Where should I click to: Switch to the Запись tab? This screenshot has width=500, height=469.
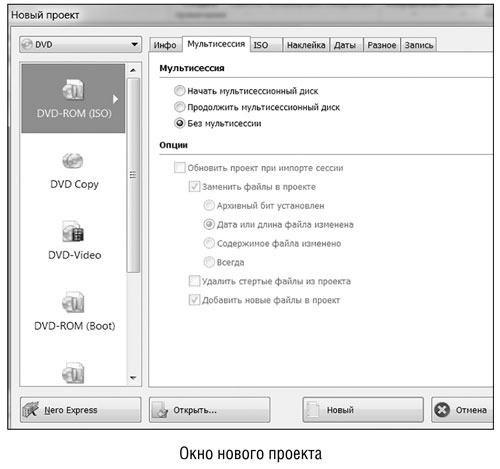click(419, 45)
